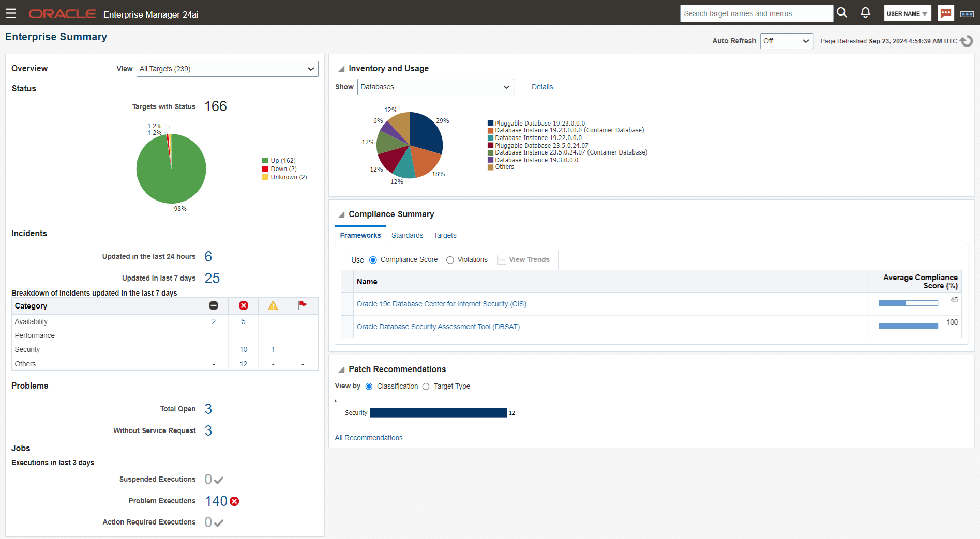
Task: Open the notifications bell
Action: [x=865, y=12]
